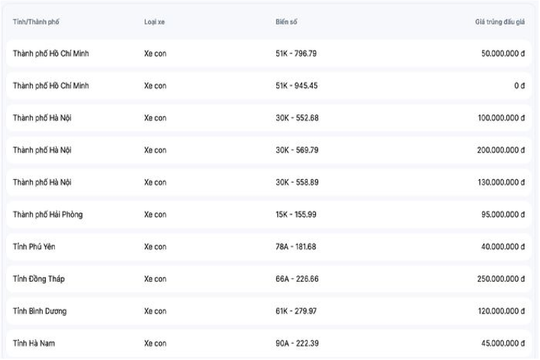Click the price 100.000.000 đ

click(501, 118)
